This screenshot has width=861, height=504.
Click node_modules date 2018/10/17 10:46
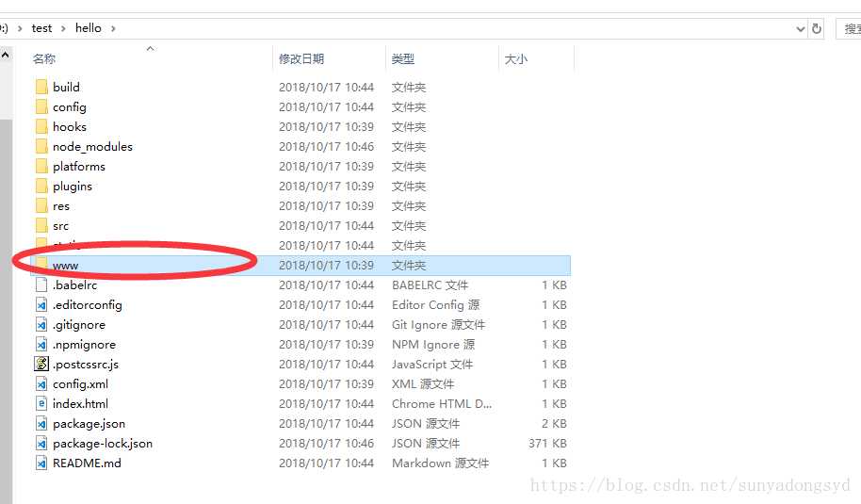(326, 147)
